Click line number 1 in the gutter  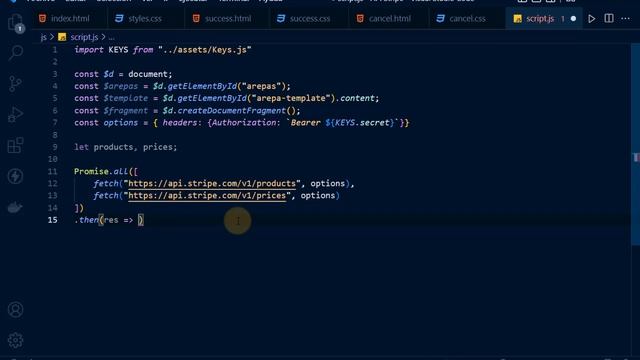pyautogui.click(x=54, y=50)
